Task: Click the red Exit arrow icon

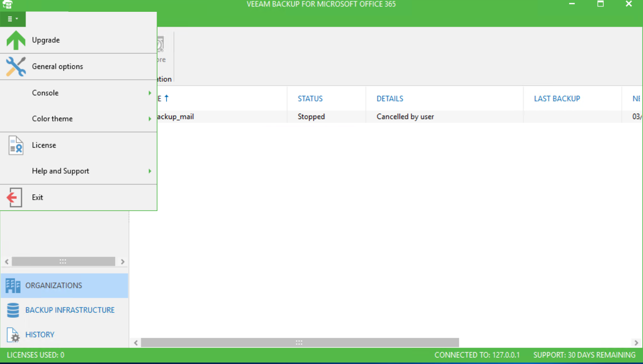Action: pos(14,197)
